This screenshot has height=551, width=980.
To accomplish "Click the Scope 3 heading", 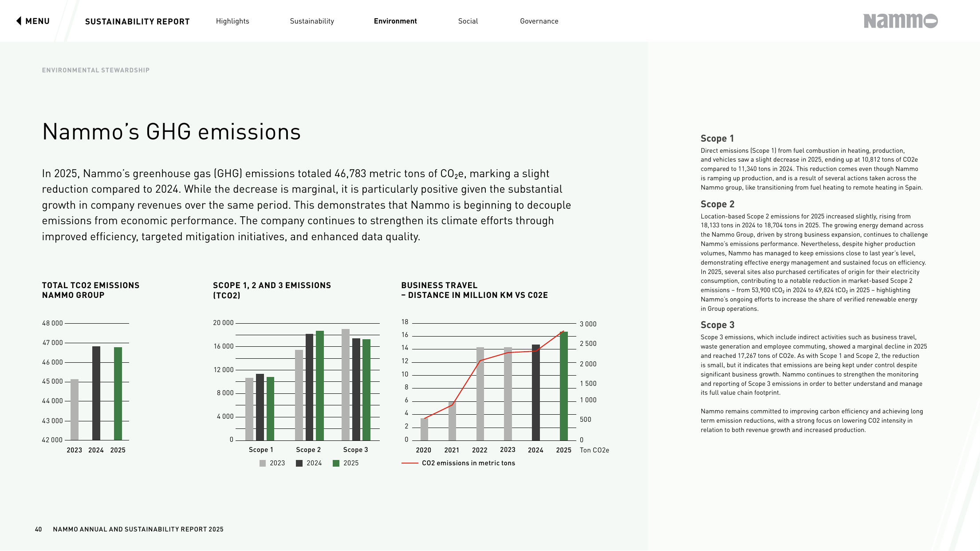I will tap(717, 325).
